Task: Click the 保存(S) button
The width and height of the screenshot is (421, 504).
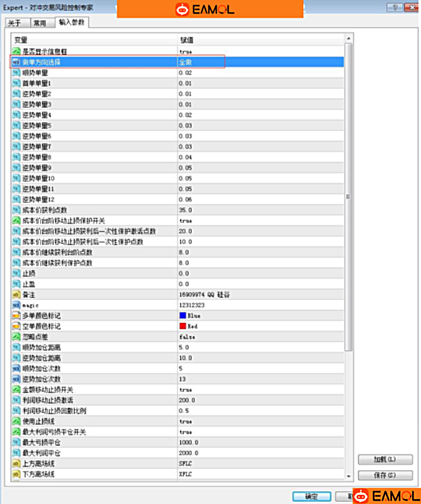Action: [x=386, y=475]
